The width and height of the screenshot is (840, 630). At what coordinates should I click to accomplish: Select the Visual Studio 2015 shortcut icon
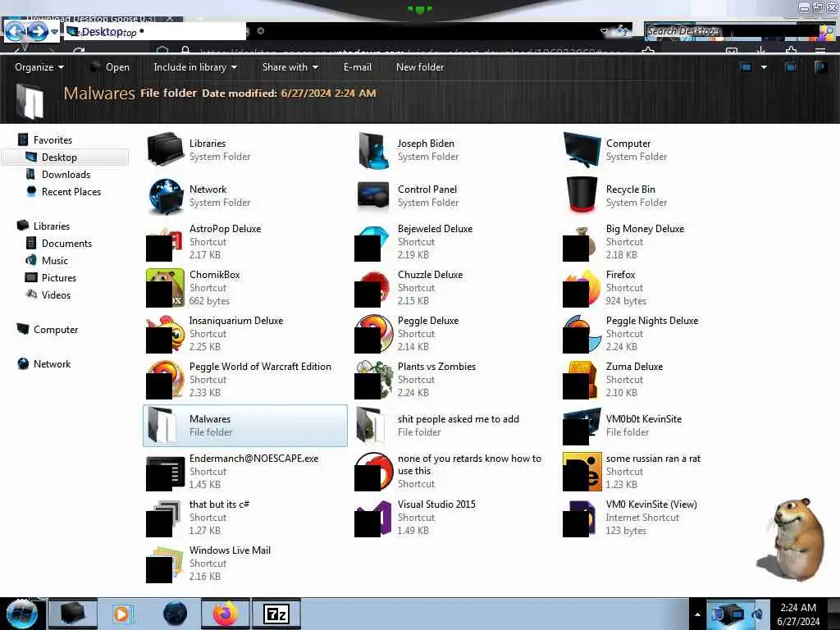point(372,518)
